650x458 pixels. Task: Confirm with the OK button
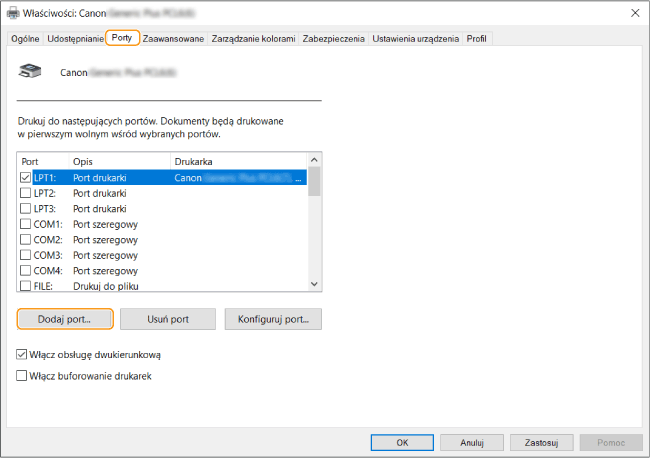402,441
